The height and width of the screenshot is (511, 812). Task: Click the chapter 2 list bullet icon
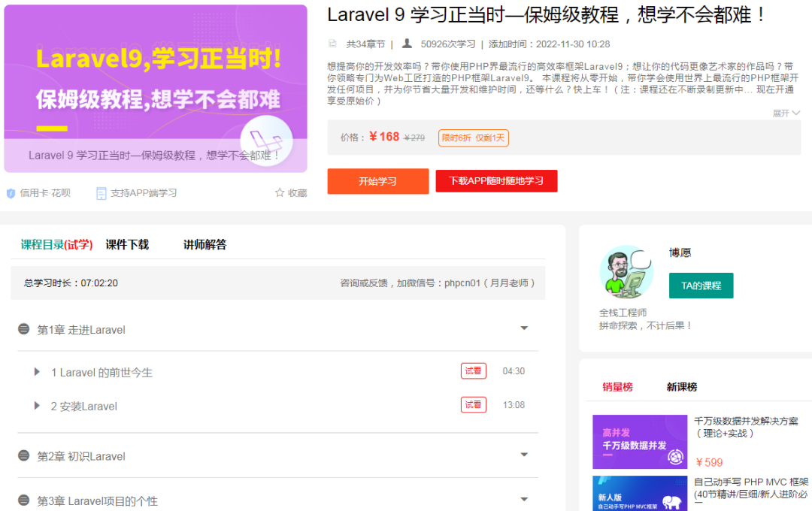(x=24, y=455)
